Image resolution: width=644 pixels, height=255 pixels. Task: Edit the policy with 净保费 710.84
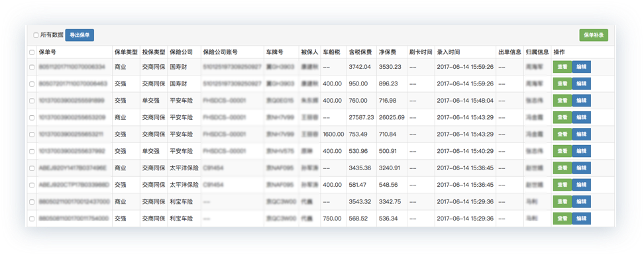tap(581, 134)
